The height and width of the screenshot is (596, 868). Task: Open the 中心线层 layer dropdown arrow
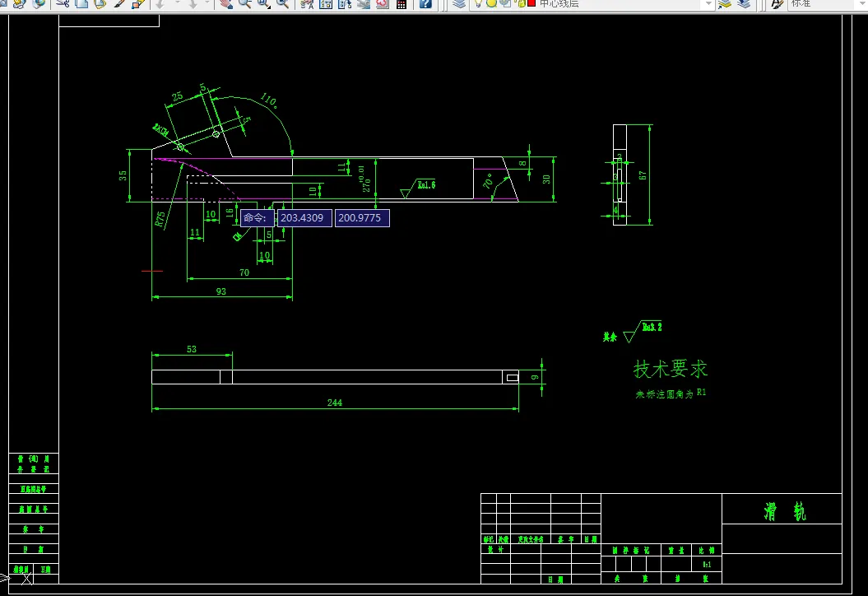click(708, 4)
